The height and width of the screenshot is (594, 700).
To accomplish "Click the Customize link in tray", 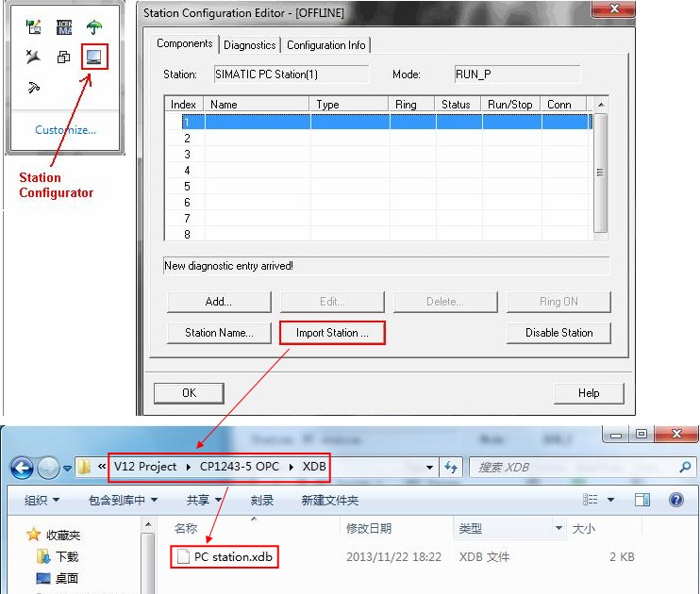I will [x=65, y=130].
